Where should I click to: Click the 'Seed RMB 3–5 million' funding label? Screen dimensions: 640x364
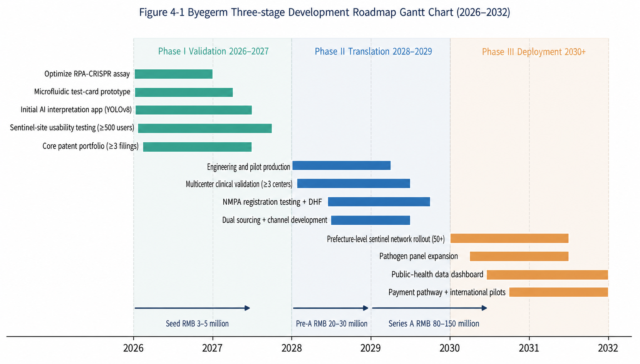click(197, 324)
